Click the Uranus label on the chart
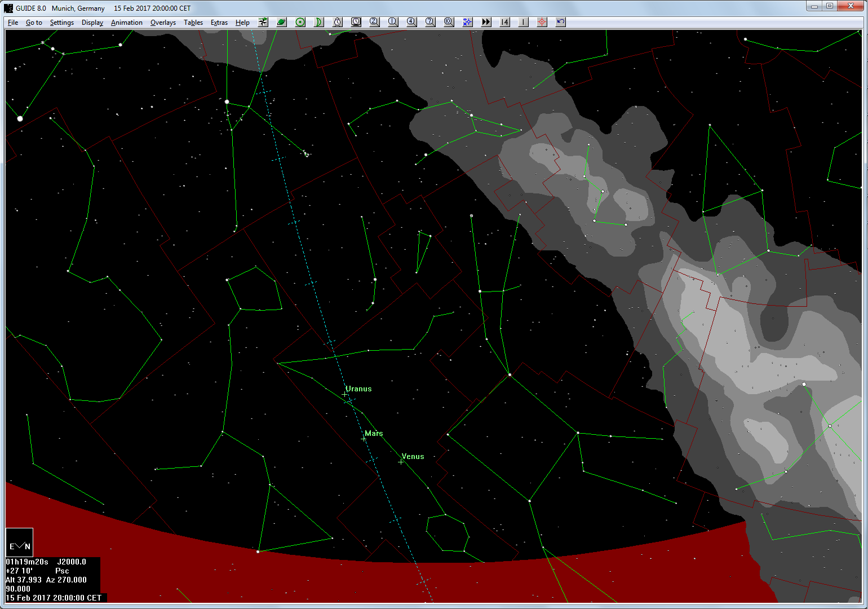The image size is (868, 609). [358, 389]
